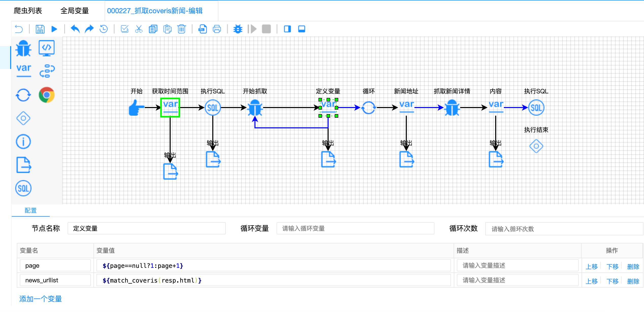Select the SQL node in left palette
This screenshot has height=312, width=644.
(x=23, y=188)
